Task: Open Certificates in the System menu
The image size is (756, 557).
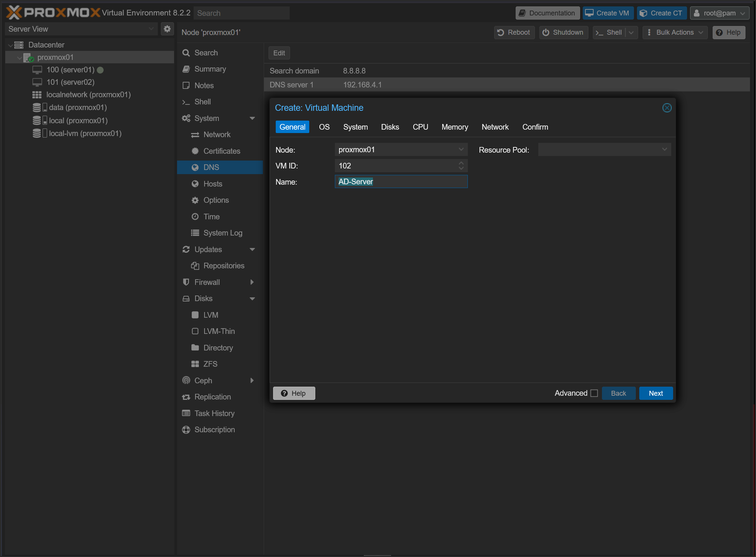Action: point(221,151)
